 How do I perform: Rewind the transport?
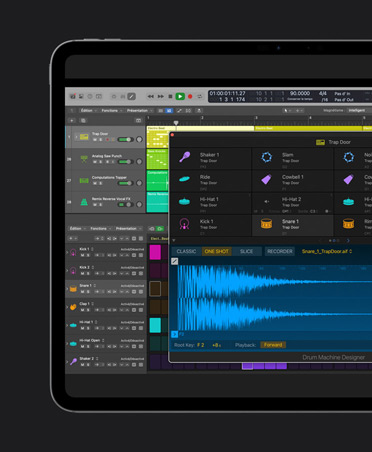click(x=151, y=96)
